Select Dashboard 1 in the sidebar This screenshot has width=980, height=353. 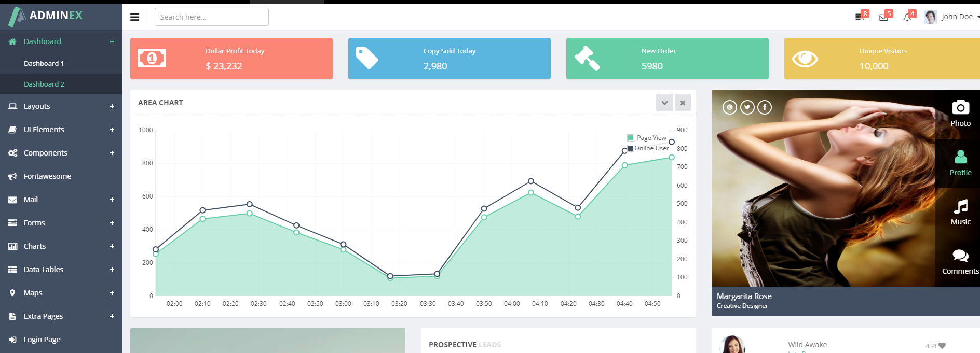coord(44,63)
